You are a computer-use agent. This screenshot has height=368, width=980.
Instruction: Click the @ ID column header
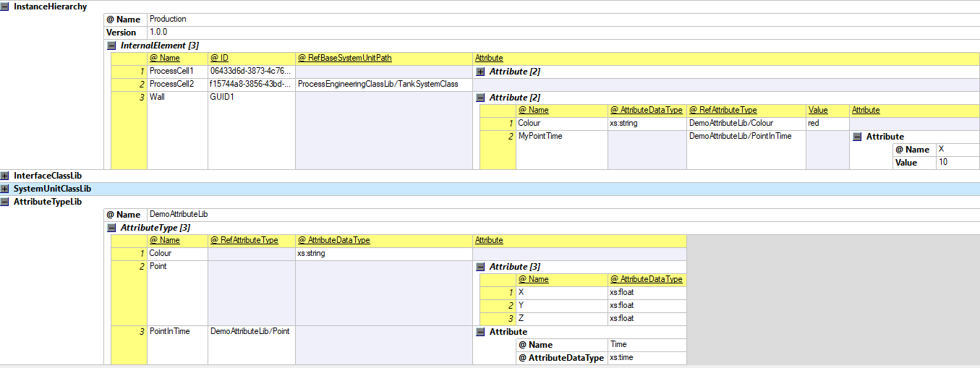pyautogui.click(x=219, y=58)
